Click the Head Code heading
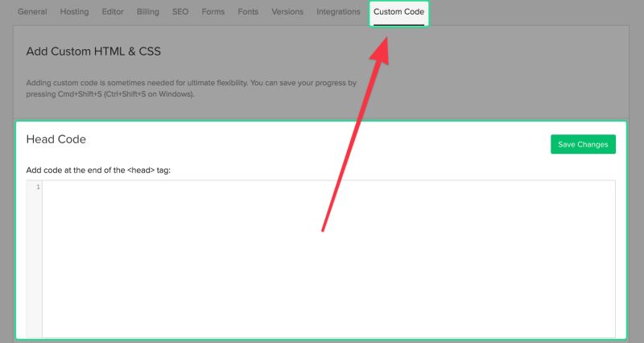The width and height of the screenshot is (644, 343). tap(56, 139)
